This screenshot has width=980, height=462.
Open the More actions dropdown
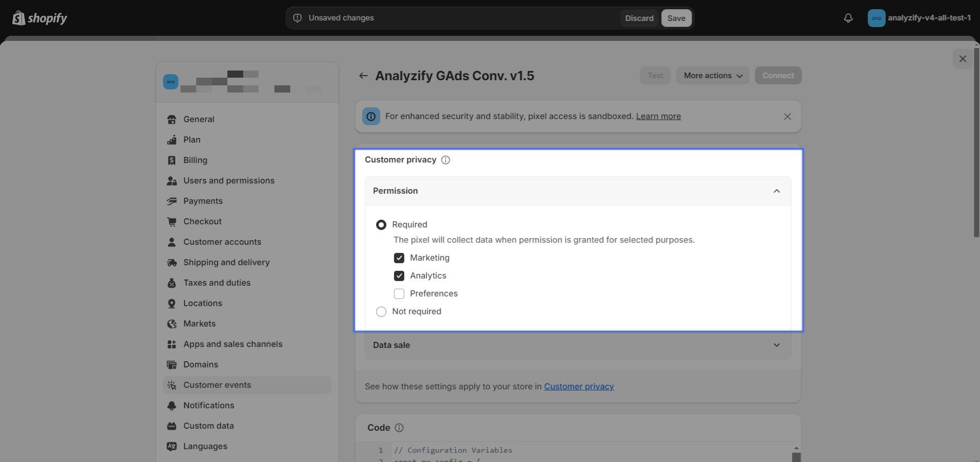coord(713,76)
